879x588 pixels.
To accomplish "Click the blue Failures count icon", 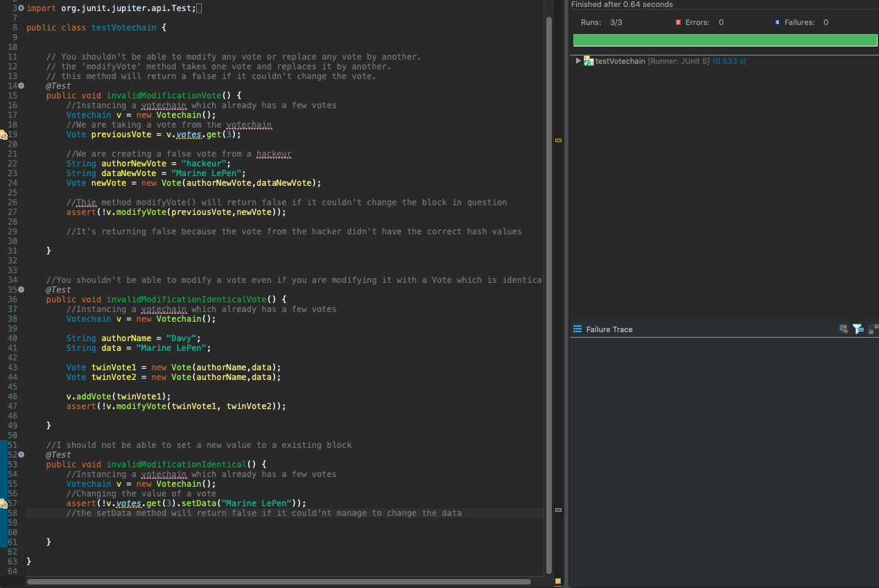I will pos(777,22).
